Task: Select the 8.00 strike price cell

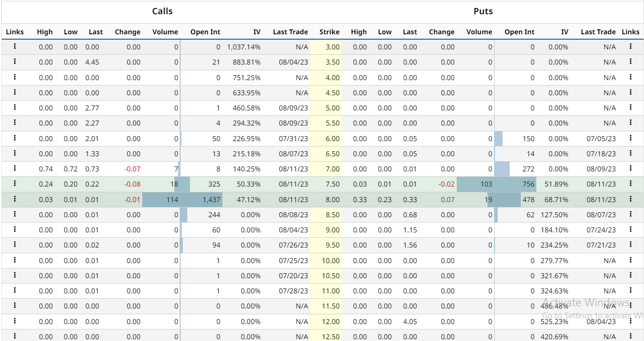Action: pyautogui.click(x=326, y=199)
